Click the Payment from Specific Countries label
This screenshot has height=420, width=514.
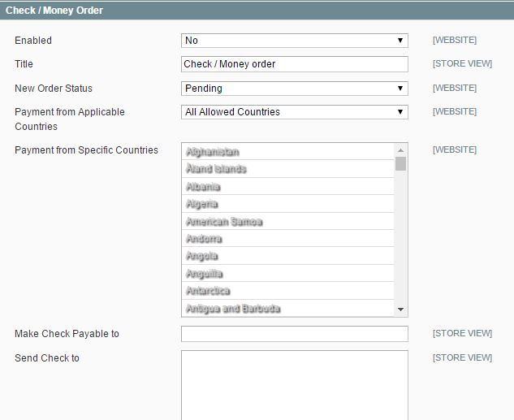click(x=86, y=150)
